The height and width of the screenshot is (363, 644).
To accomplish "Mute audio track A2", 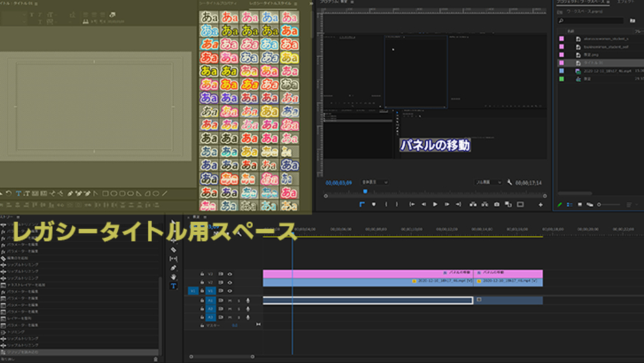I will point(230,309).
